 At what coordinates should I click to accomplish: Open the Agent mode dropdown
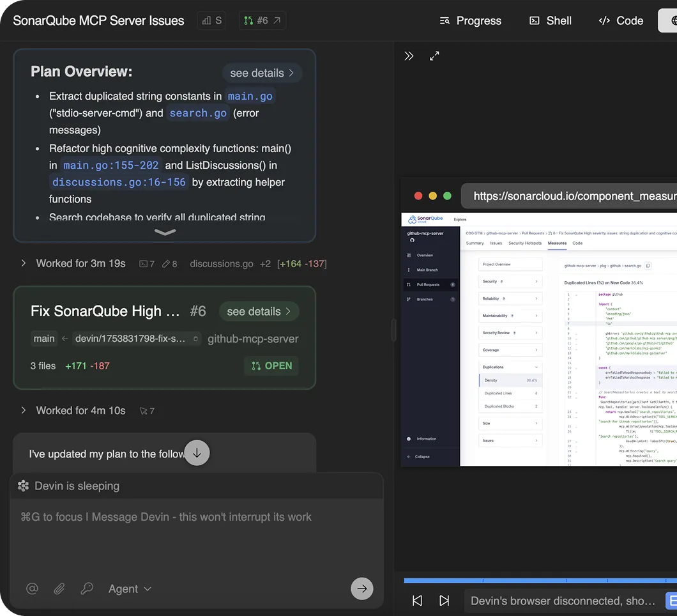coord(130,589)
